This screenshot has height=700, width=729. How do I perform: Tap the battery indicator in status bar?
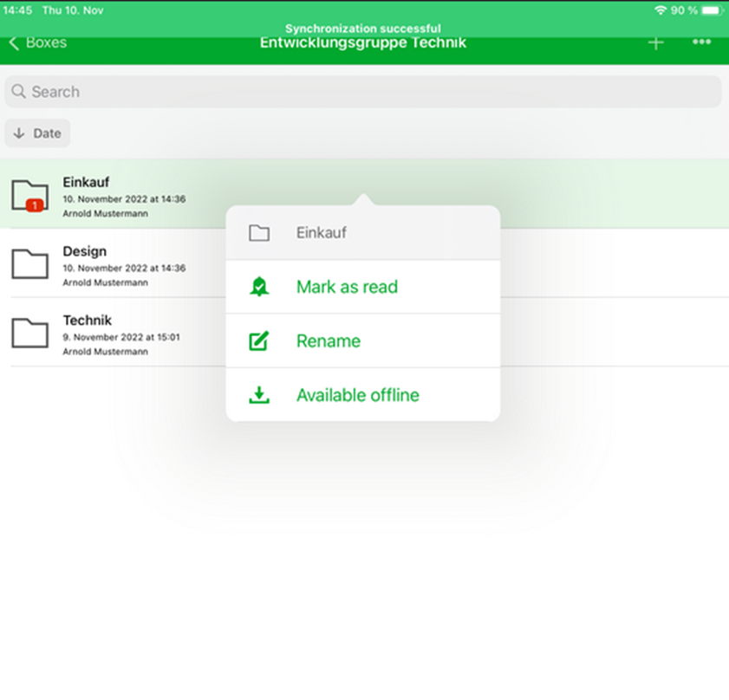711,10
